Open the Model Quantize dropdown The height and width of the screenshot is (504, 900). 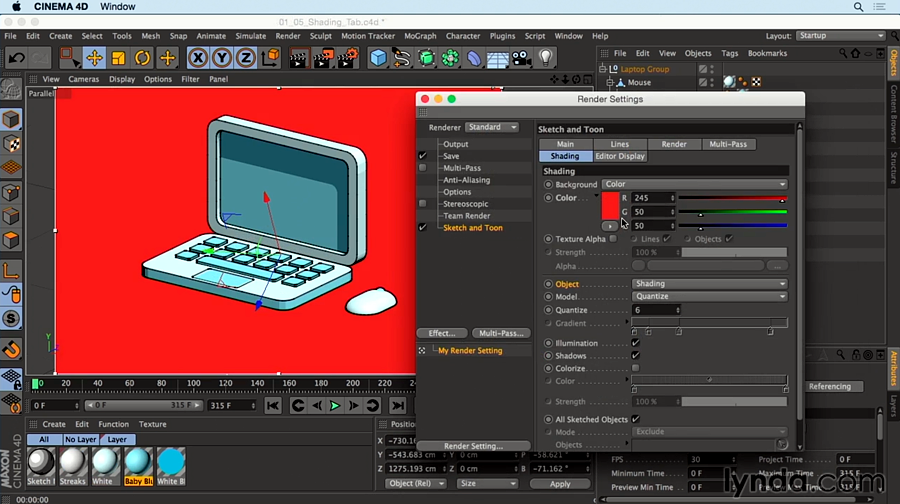(709, 296)
